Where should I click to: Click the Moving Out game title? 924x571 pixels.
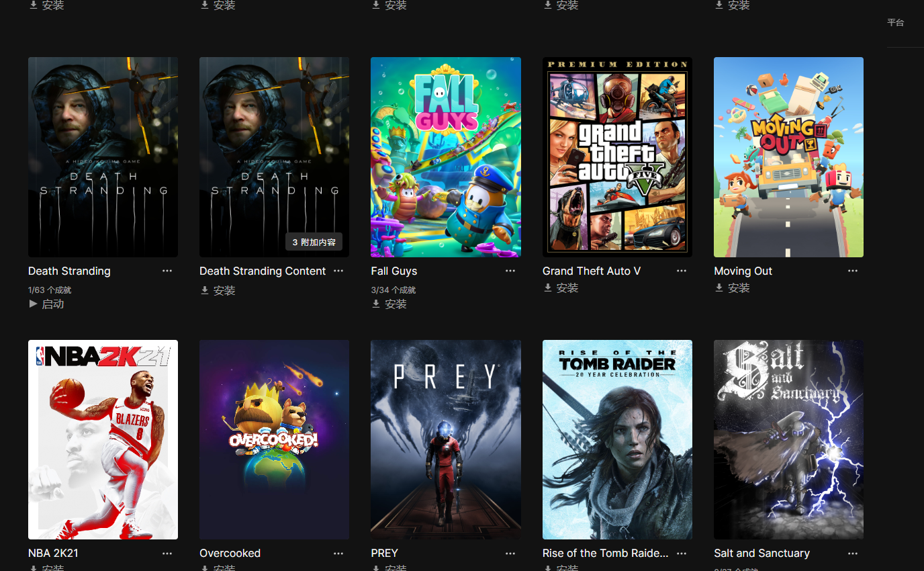click(x=743, y=271)
